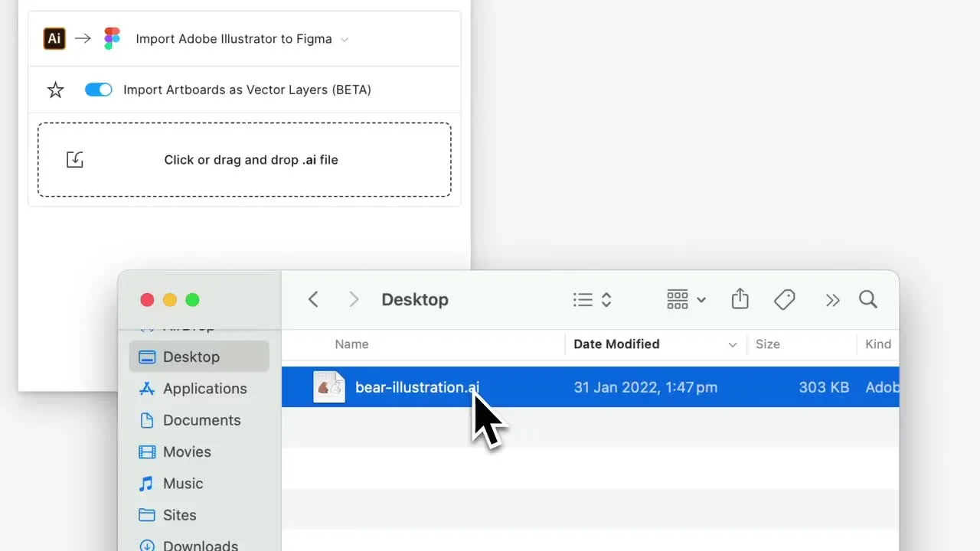The width and height of the screenshot is (980, 551).
Task: Expand the plugin title chevron dropdown
Action: click(344, 38)
